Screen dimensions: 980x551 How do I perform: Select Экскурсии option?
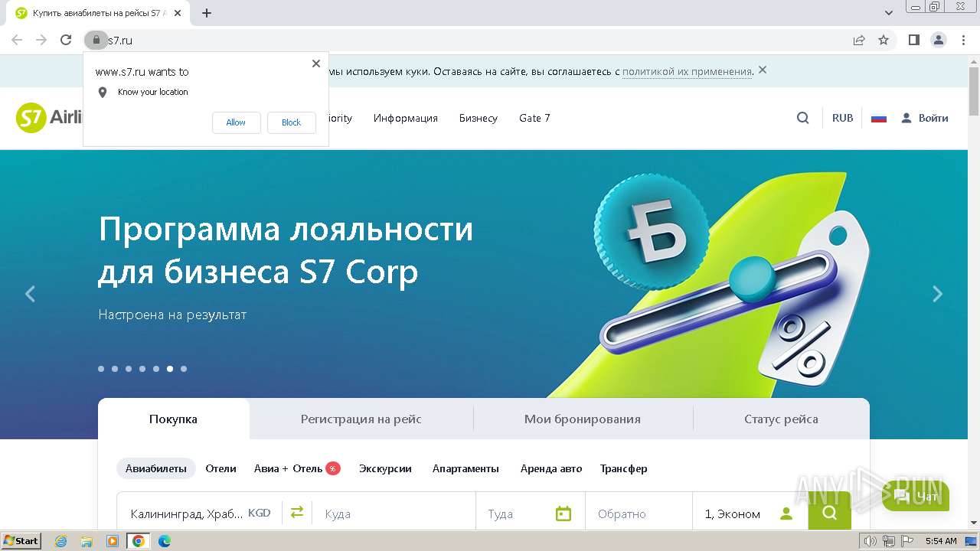tap(385, 468)
